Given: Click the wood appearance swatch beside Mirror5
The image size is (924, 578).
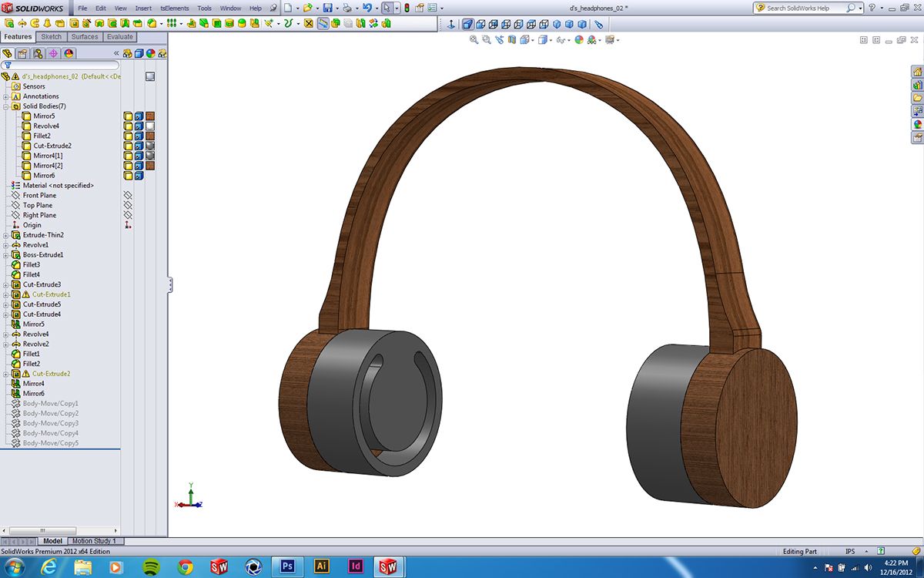Looking at the screenshot, I should pyautogui.click(x=149, y=116).
